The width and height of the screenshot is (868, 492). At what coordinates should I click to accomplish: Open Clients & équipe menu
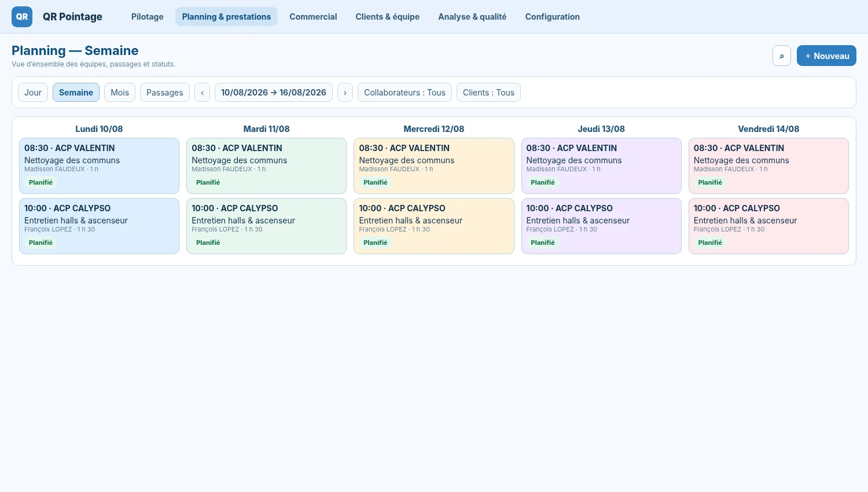coord(388,17)
